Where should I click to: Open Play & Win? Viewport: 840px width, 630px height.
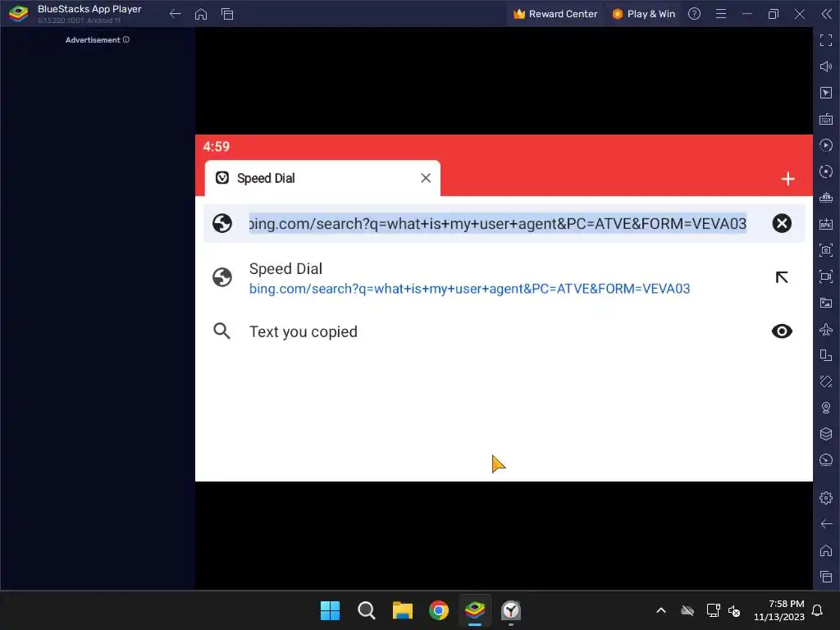[x=643, y=14]
